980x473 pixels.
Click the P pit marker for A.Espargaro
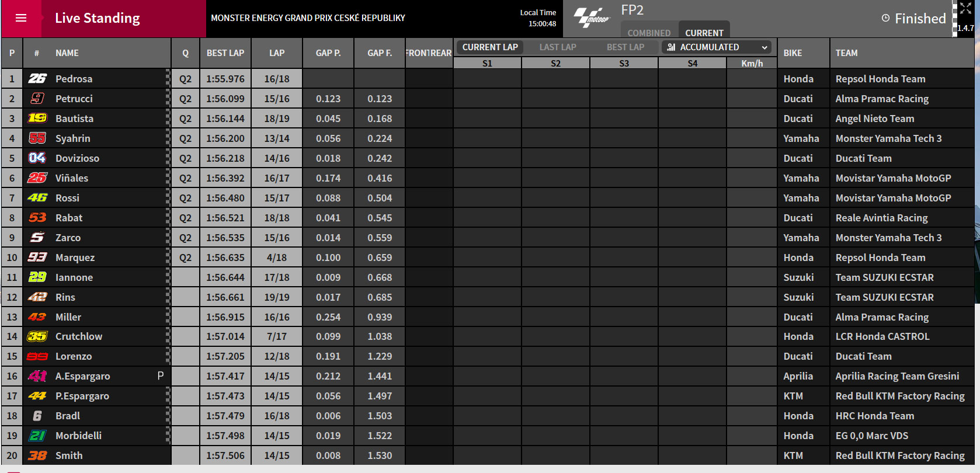coord(161,376)
